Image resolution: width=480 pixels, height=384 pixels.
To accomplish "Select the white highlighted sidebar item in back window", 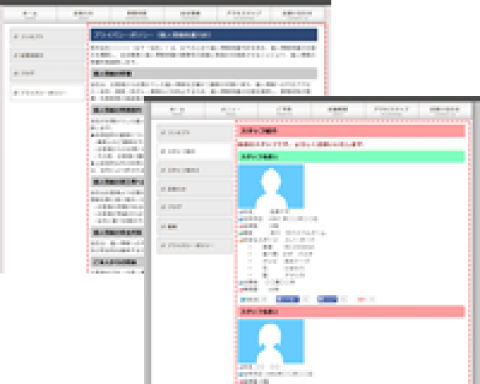I will coord(47,93).
